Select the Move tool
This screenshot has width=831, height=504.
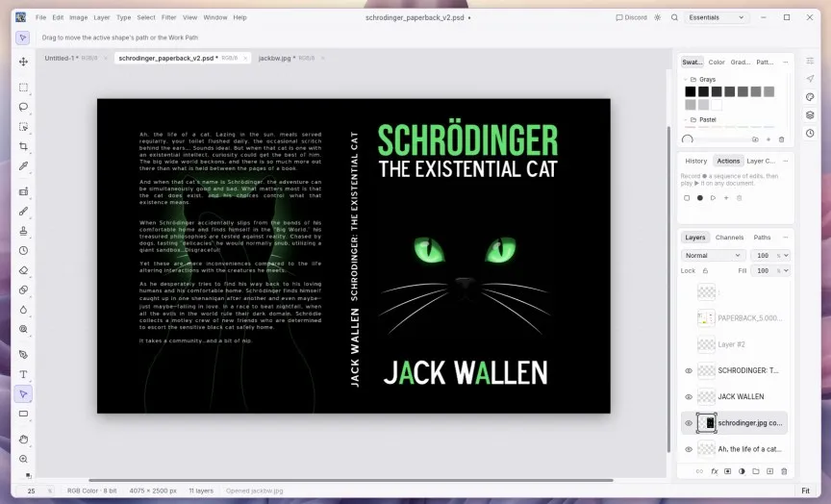pos(23,62)
